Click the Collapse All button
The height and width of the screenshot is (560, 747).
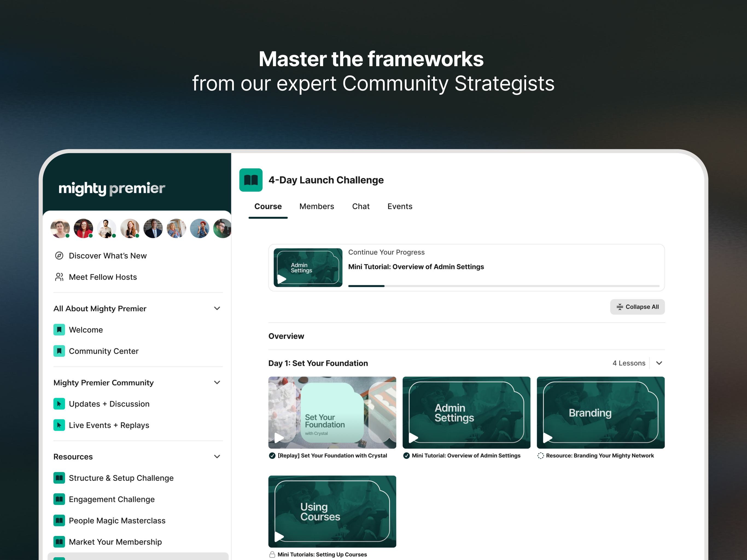pyautogui.click(x=637, y=307)
